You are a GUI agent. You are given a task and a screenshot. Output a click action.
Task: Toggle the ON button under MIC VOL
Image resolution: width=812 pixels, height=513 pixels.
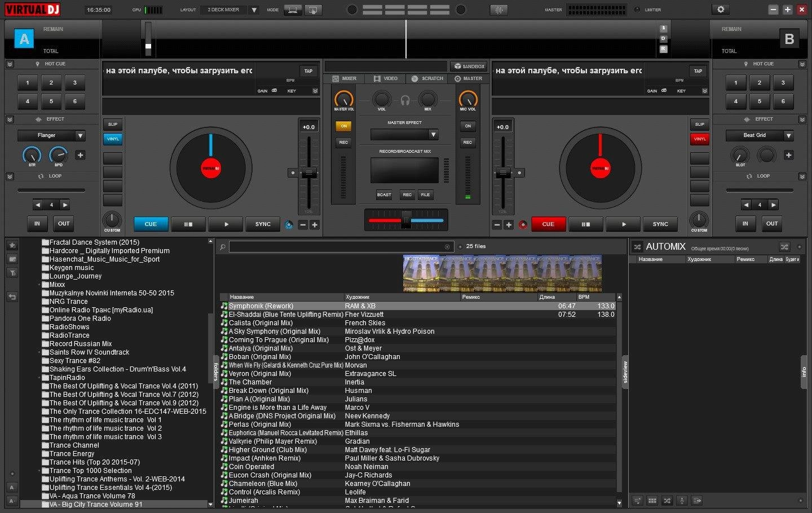467,126
